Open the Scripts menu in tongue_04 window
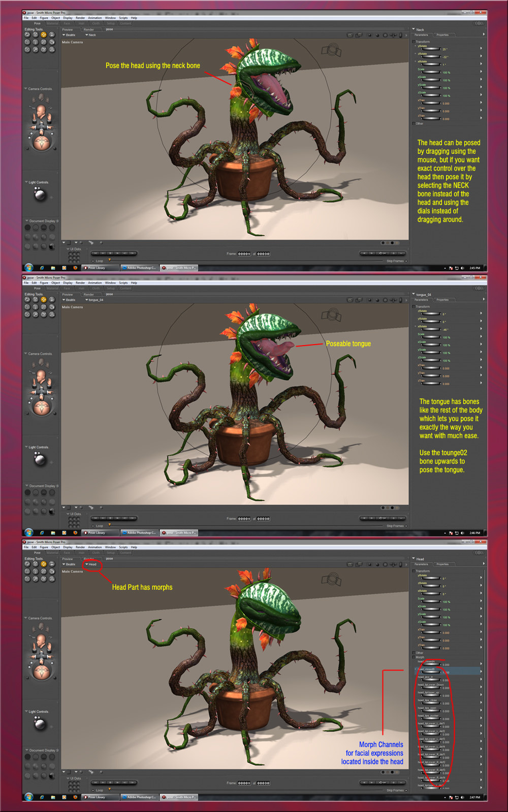The image size is (508, 812). 123,283
